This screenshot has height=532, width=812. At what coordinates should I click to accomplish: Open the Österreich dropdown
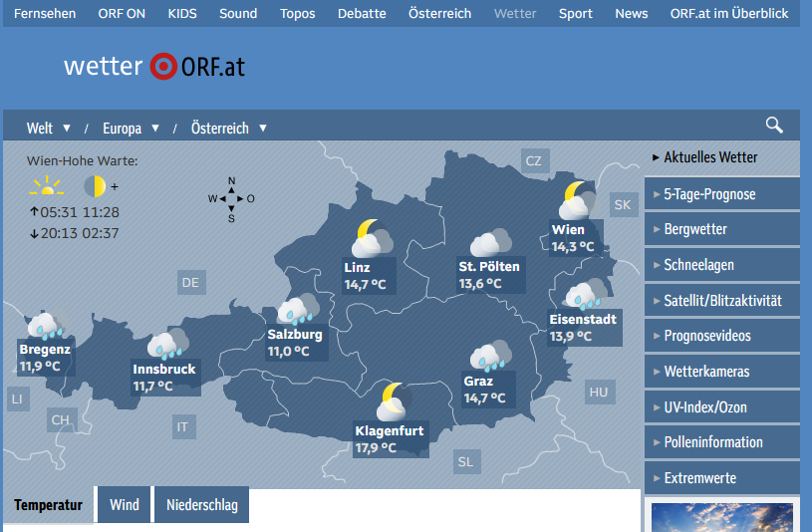pyautogui.click(x=229, y=128)
